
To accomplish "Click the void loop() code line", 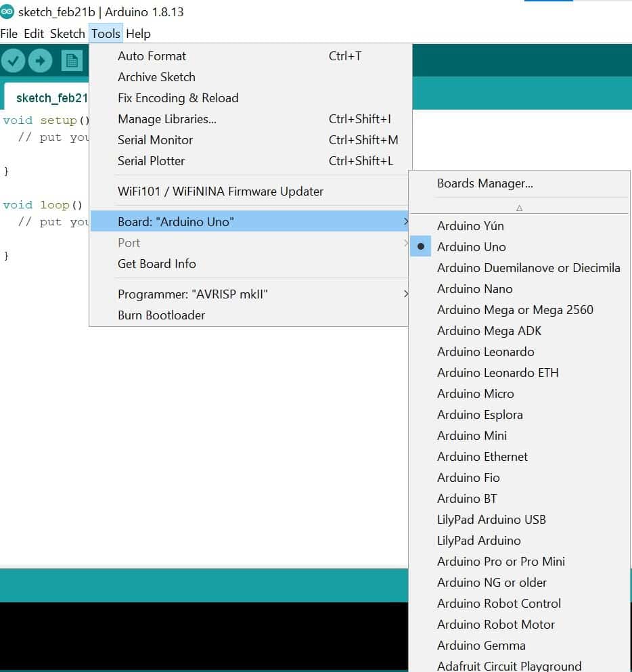I will coord(43,205).
